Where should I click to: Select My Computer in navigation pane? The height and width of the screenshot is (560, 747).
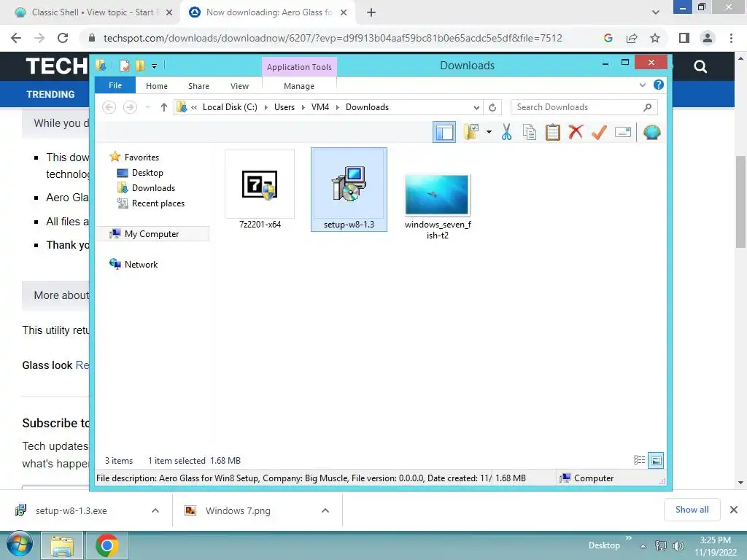(152, 234)
